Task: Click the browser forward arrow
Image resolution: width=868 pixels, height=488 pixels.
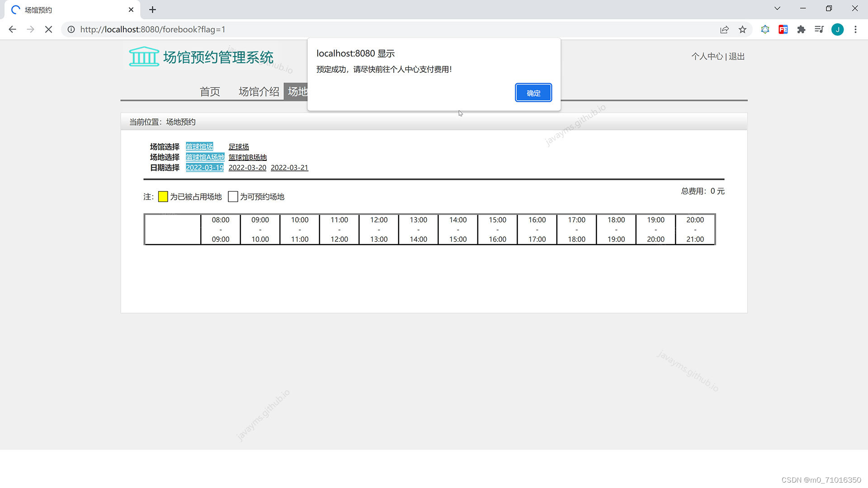Action: click(x=30, y=29)
